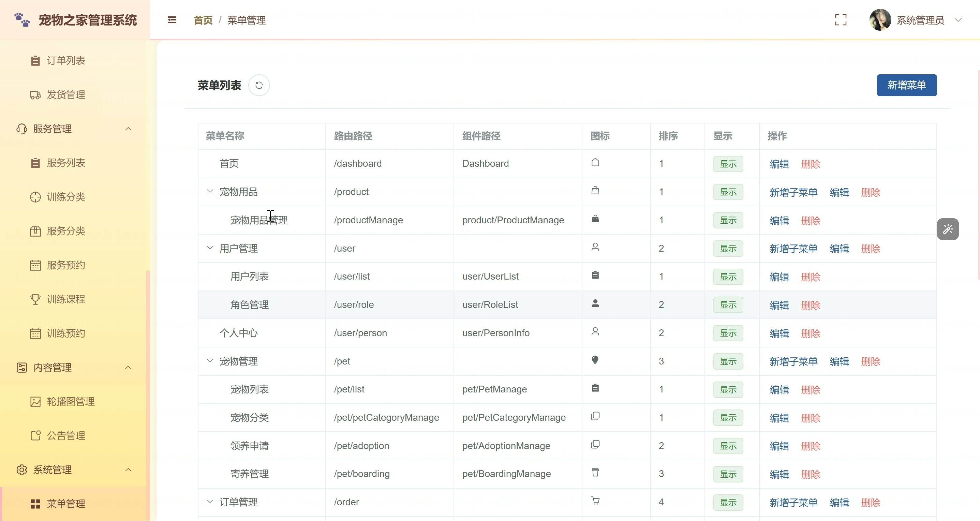Image resolution: width=980 pixels, height=521 pixels.
Task: Click the 新增菜单 button
Action: (x=907, y=85)
